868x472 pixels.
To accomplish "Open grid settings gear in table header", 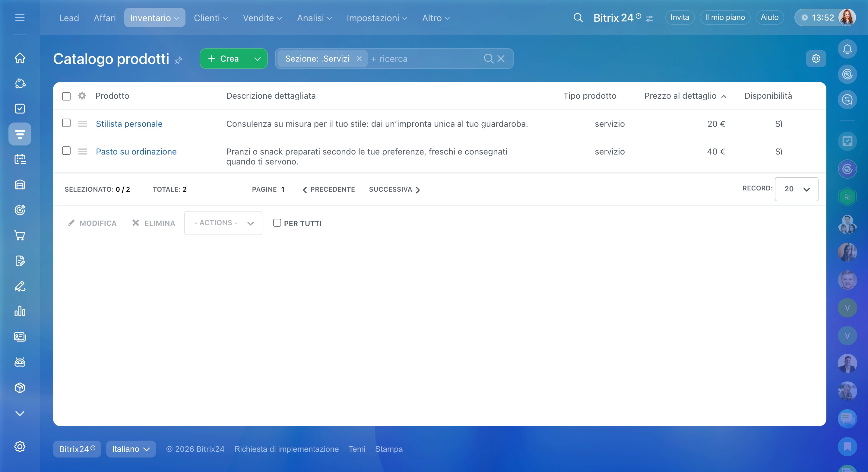I will click(82, 96).
